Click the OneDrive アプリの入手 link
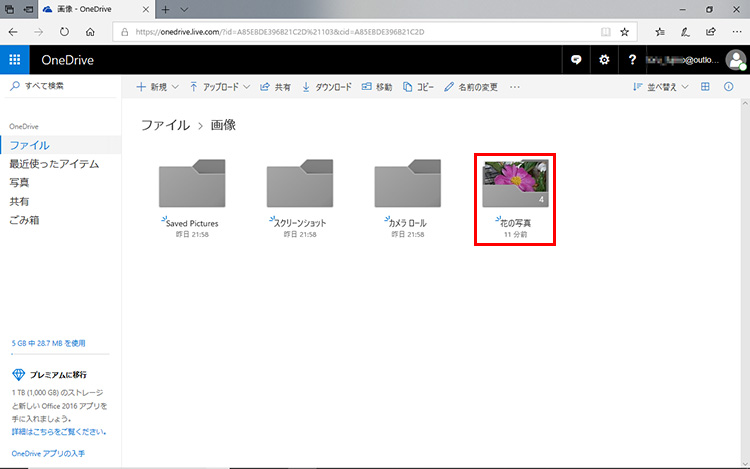 [47, 453]
